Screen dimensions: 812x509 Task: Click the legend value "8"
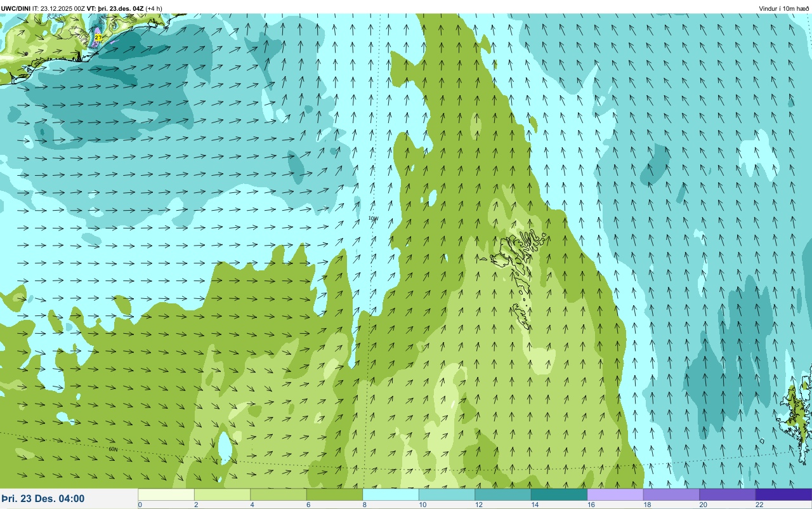point(365,505)
